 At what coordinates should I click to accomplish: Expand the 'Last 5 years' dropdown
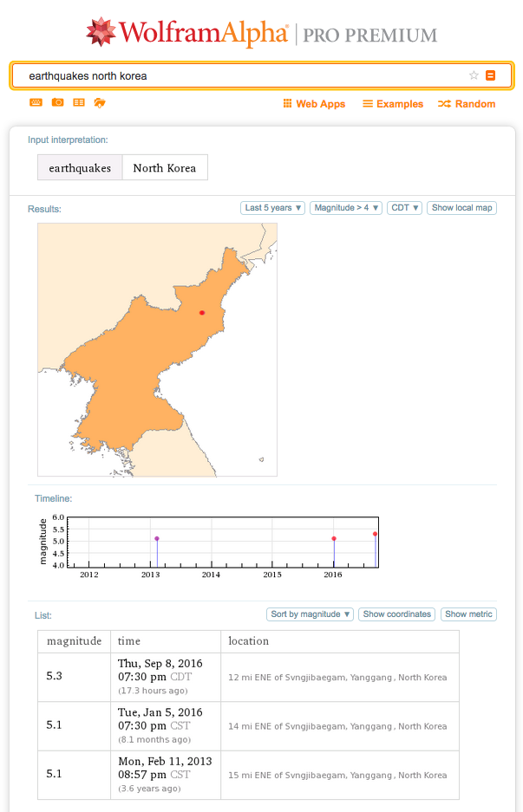click(x=273, y=208)
